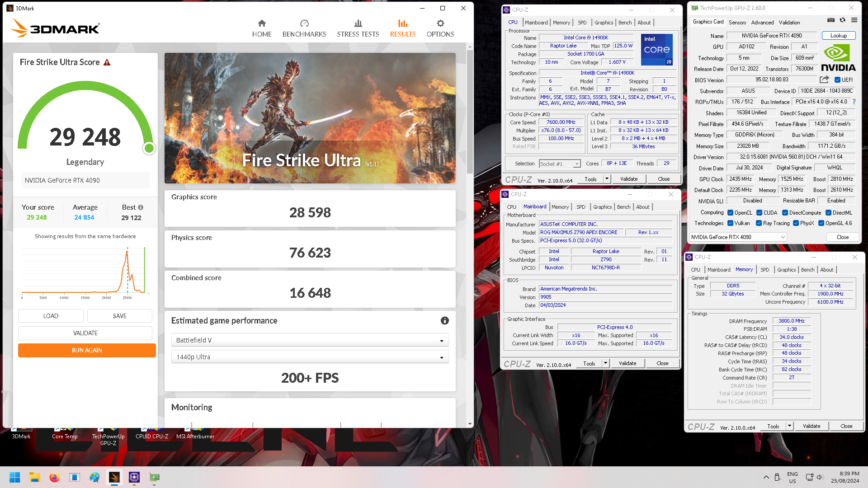Switch to Graphics tab in CPU-Z Memory window
The width and height of the screenshot is (868, 488).
[x=786, y=270]
